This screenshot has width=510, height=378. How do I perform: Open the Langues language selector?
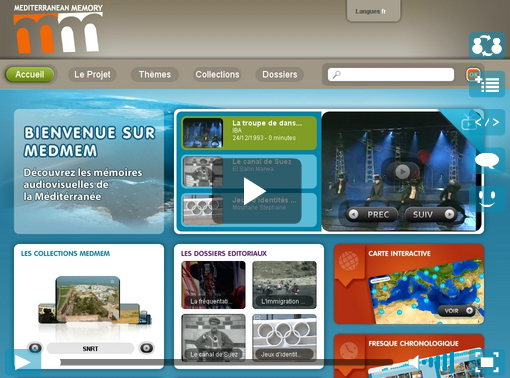pos(374,11)
